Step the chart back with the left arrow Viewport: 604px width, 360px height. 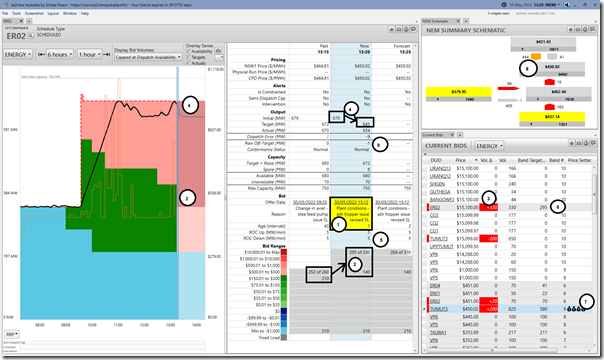point(41,55)
